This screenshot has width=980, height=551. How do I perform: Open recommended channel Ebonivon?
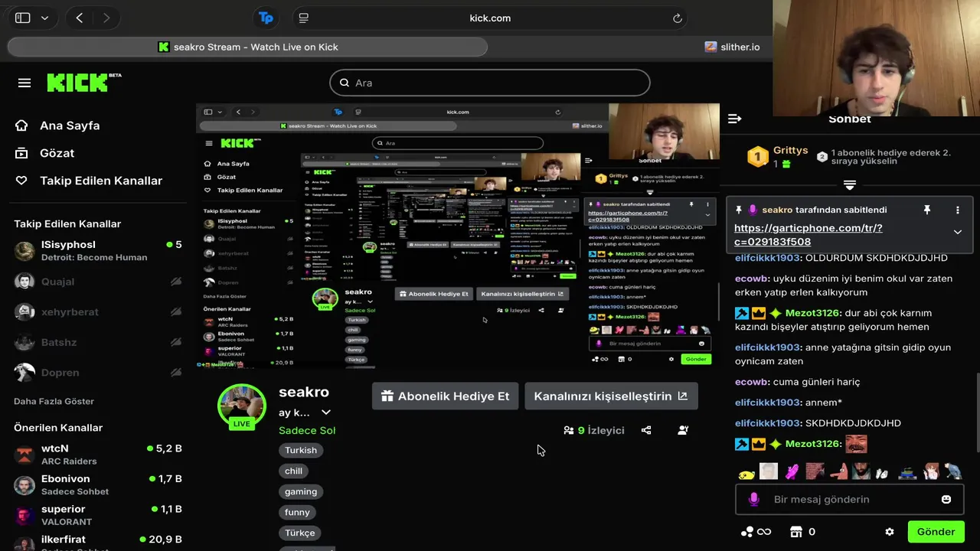(98, 484)
